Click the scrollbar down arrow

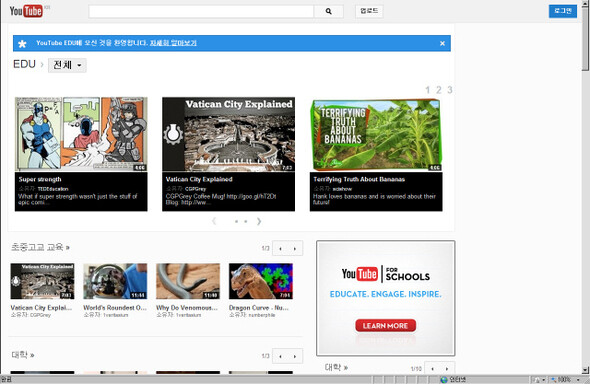[585, 370]
